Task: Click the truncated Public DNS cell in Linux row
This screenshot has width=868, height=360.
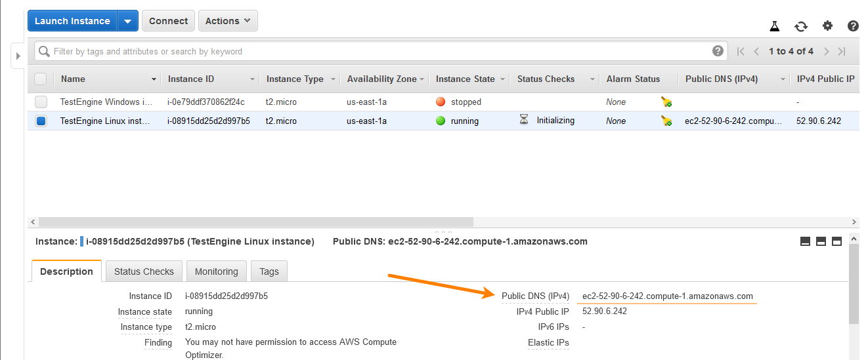Action: tap(733, 121)
